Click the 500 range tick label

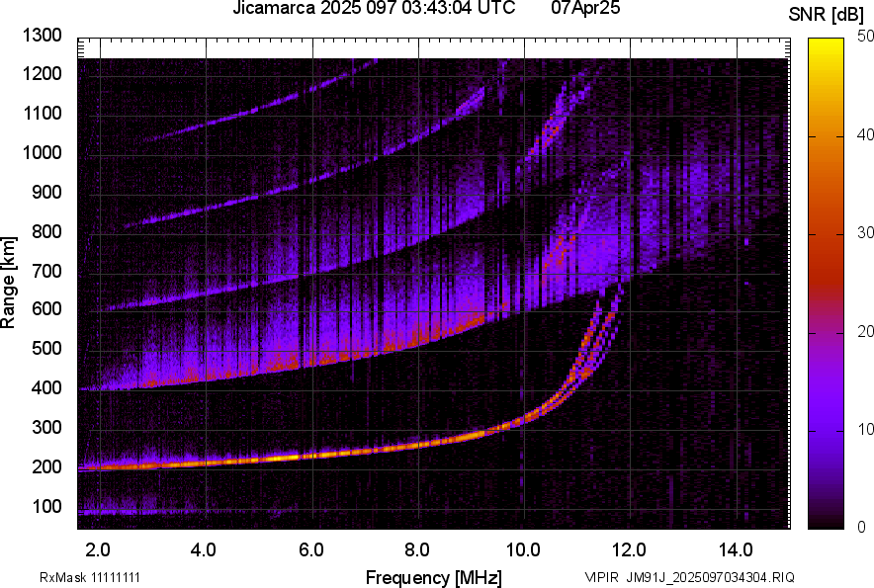(x=46, y=348)
